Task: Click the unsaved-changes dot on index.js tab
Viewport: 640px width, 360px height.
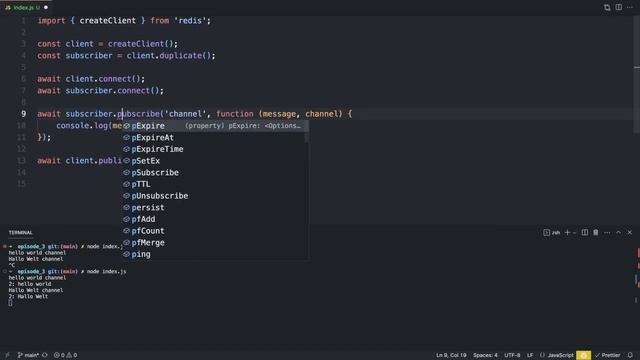Action: (x=46, y=7)
